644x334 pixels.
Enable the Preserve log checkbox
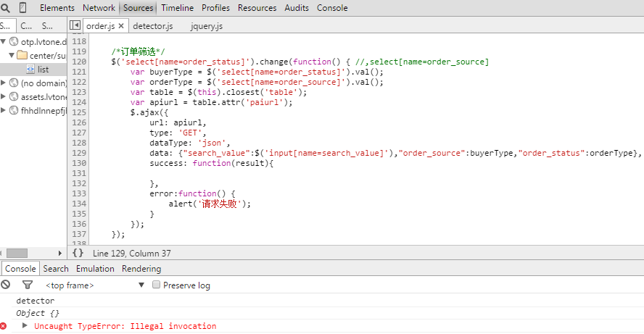(156, 284)
